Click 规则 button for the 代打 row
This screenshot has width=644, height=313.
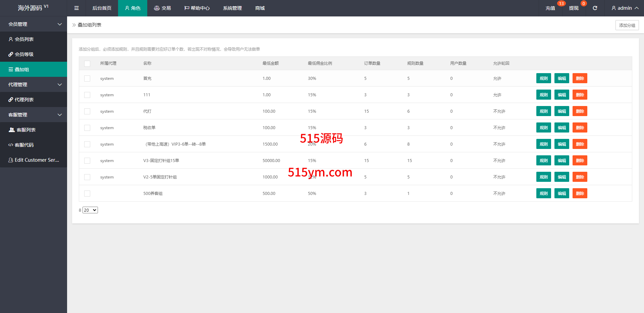pyautogui.click(x=543, y=111)
